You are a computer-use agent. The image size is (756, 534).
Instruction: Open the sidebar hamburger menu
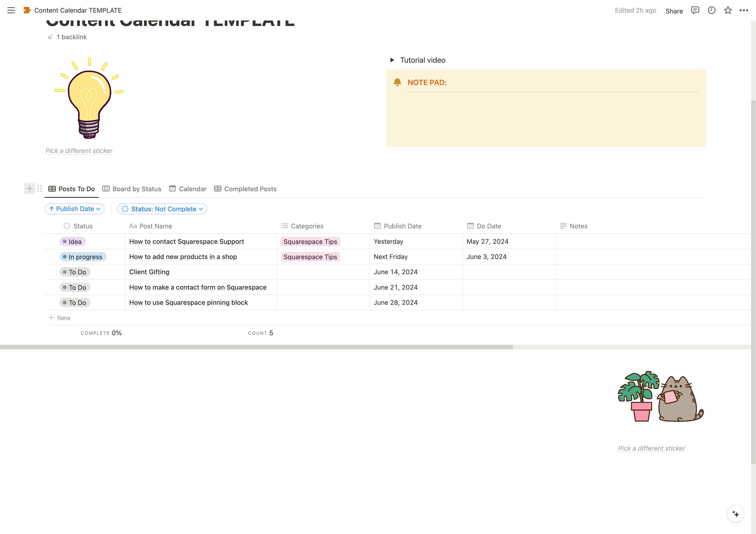[11, 10]
